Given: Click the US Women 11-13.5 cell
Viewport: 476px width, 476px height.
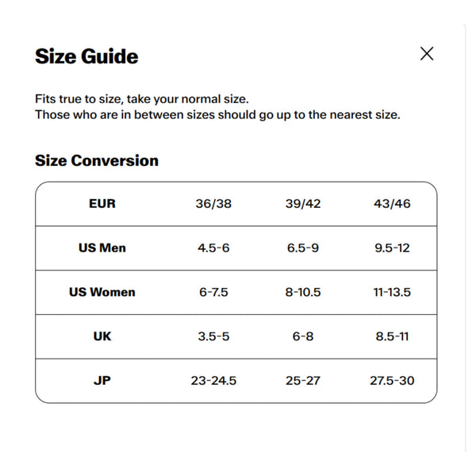Looking at the screenshot, I should click(x=392, y=292).
